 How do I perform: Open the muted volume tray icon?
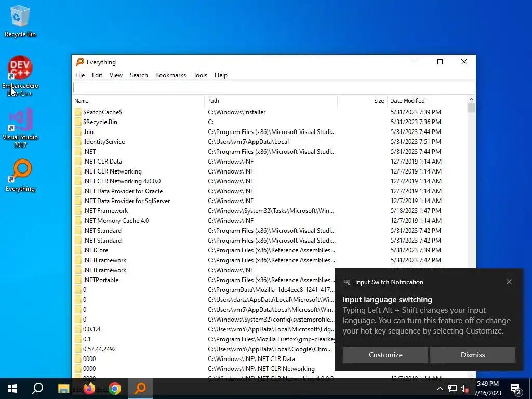click(x=465, y=389)
